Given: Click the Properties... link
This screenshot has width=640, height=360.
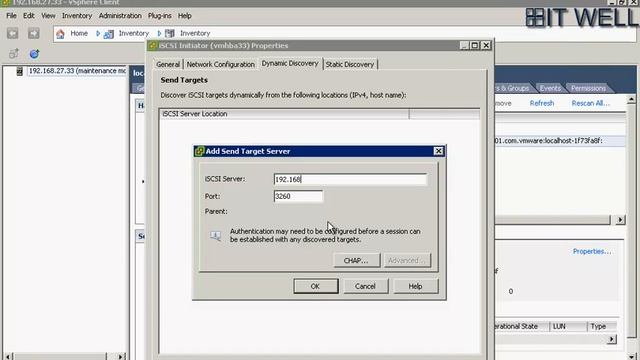Looking at the screenshot, I should coord(592,251).
